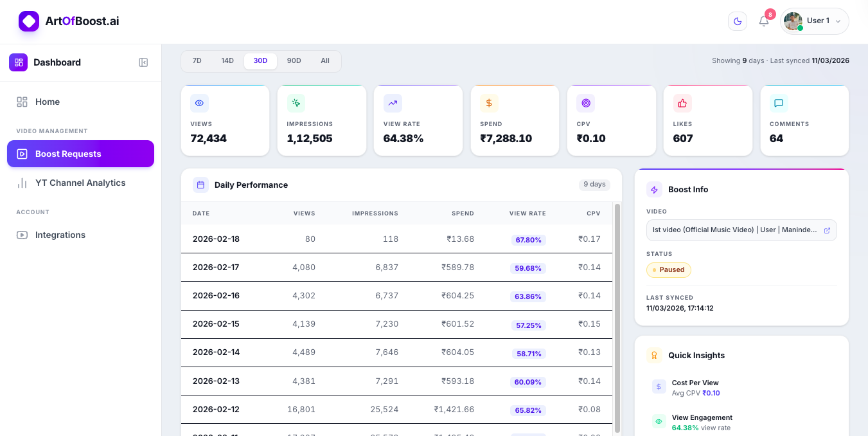Open the boosted video external link
The height and width of the screenshot is (436, 868).
828,230
